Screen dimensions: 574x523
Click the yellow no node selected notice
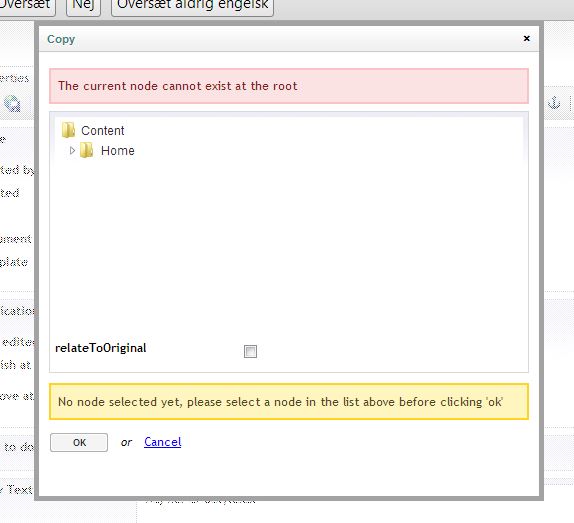(289, 401)
